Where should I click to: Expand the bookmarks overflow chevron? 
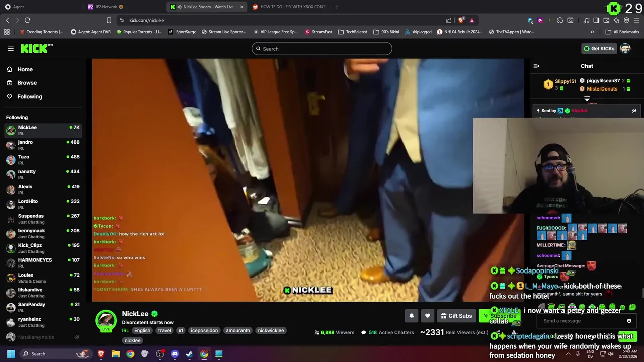pos(592,32)
